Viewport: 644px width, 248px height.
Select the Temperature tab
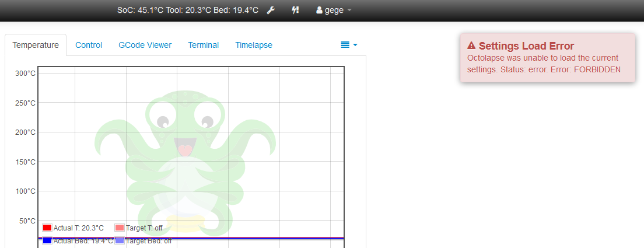tap(36, 45)
